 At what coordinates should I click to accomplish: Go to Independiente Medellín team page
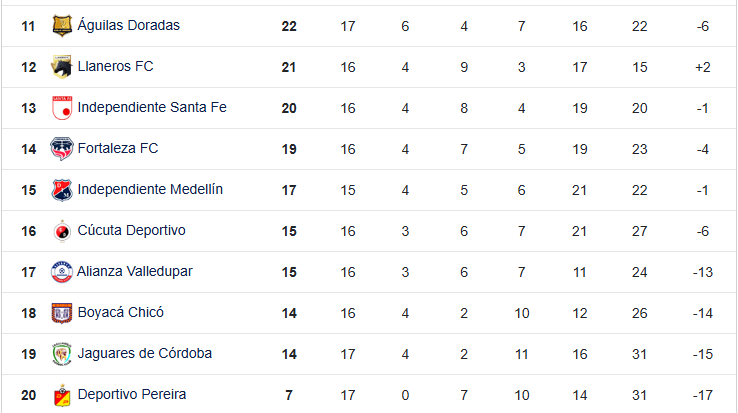pos(150,189)
